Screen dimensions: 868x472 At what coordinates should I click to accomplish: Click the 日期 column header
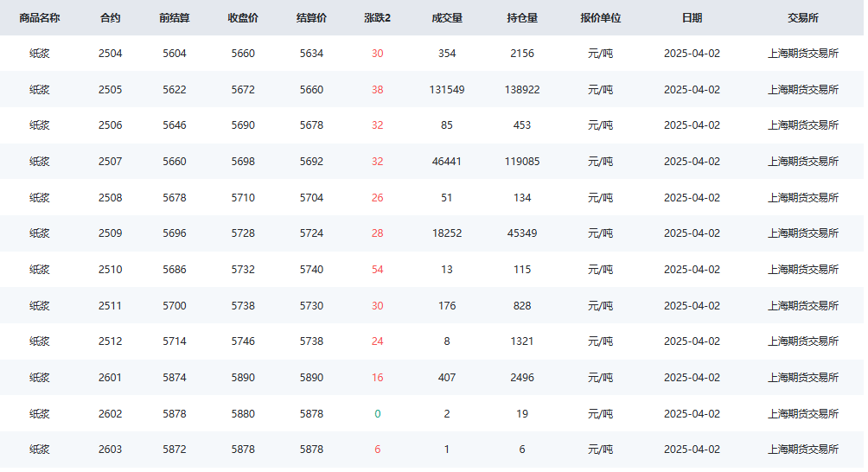(692, 18)
